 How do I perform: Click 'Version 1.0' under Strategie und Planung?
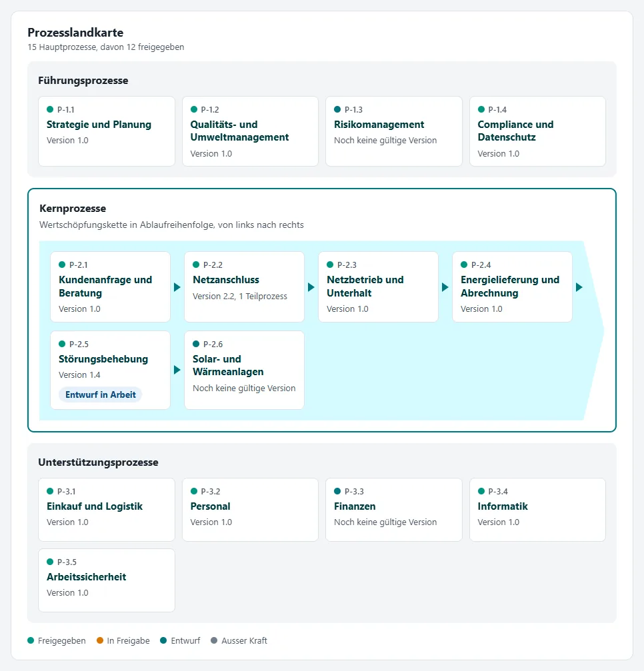point(67,141)
